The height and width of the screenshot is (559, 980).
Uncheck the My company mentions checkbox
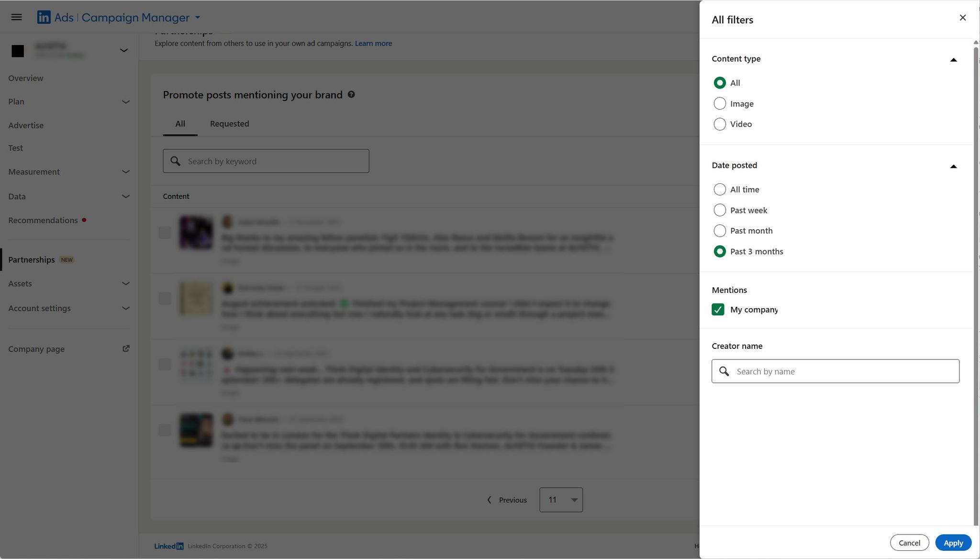click(x=718, y=310)
